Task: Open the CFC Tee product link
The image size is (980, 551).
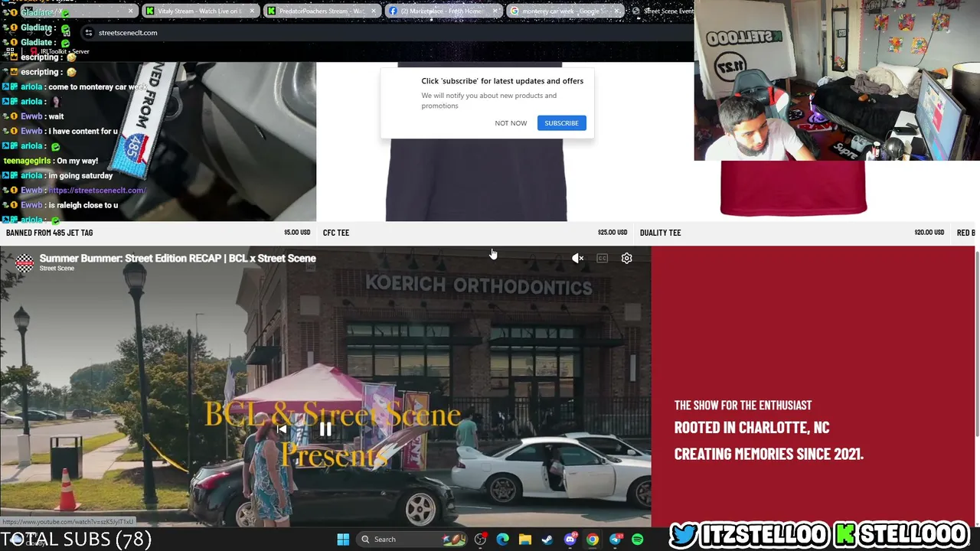Action: coord(336,233)
